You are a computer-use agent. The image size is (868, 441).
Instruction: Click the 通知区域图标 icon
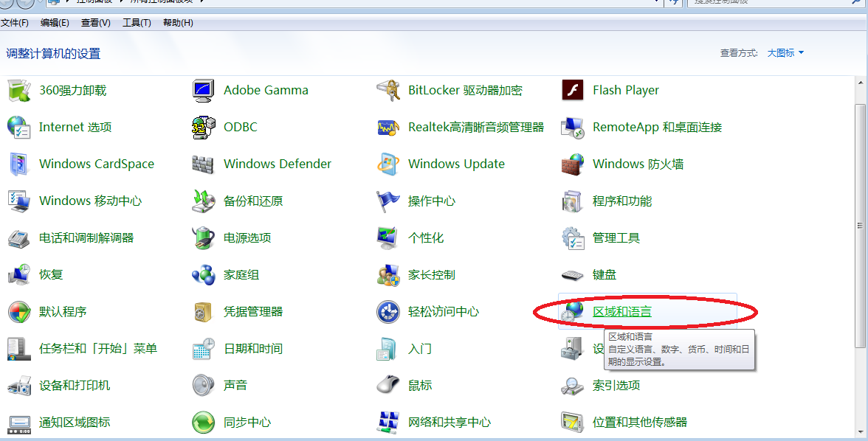[19, 423]
